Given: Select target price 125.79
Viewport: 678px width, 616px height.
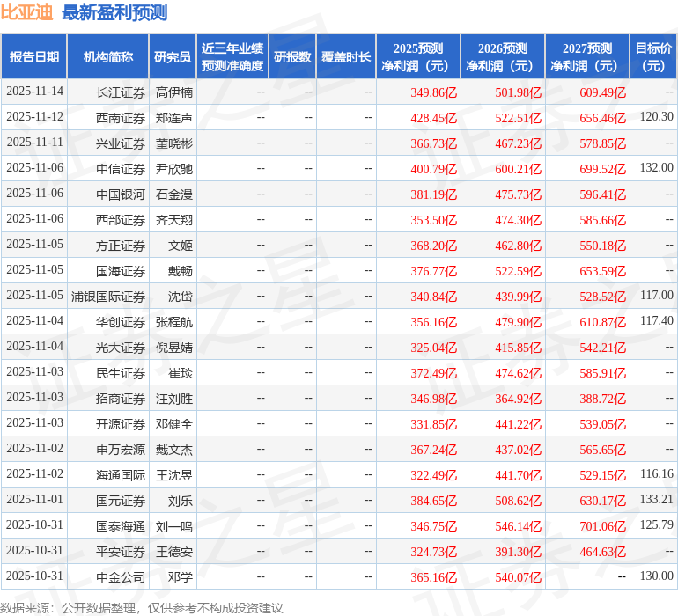Looking at the screenshot, I should 656,524.
